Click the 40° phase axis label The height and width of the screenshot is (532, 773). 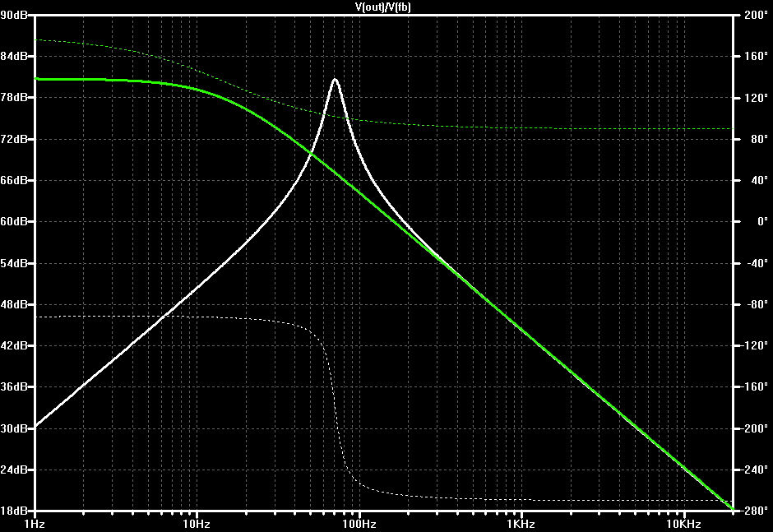click(759, 180)
